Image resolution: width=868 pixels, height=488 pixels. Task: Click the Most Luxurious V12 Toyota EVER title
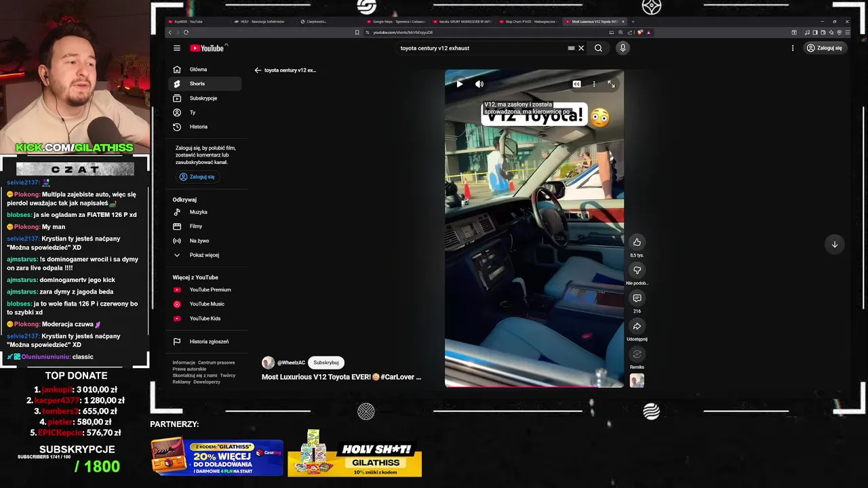341,377
